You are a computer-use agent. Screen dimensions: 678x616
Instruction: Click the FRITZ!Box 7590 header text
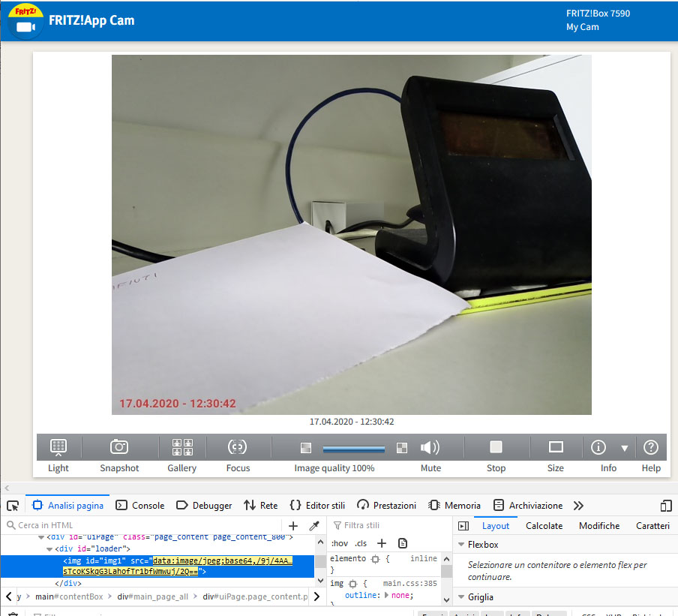(x=598, y=14)
